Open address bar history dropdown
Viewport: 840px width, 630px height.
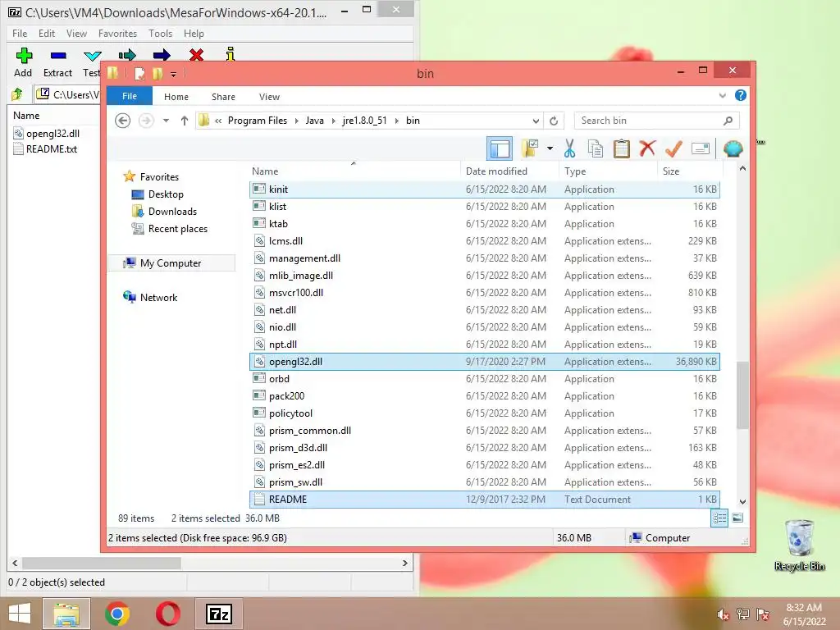(x=536, y=121)
